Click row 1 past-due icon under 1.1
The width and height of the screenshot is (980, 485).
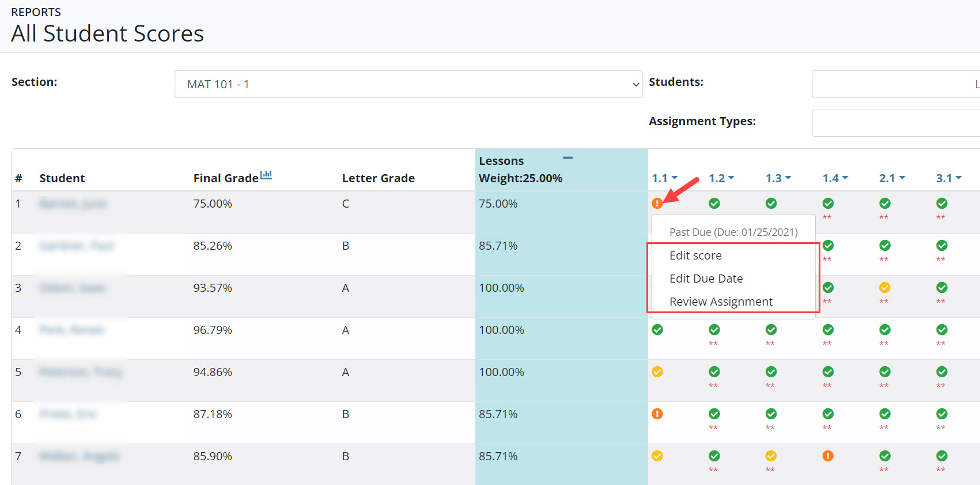(x=657, y=203)
